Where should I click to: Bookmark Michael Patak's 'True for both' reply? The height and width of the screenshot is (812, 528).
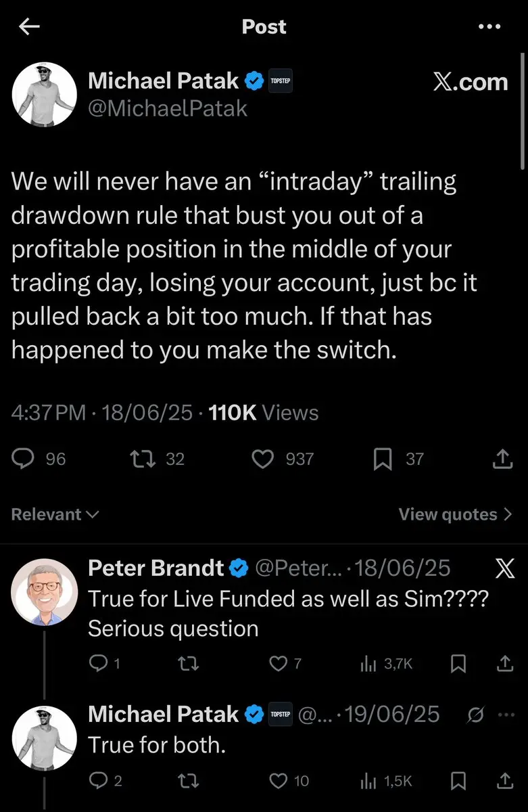458,781
